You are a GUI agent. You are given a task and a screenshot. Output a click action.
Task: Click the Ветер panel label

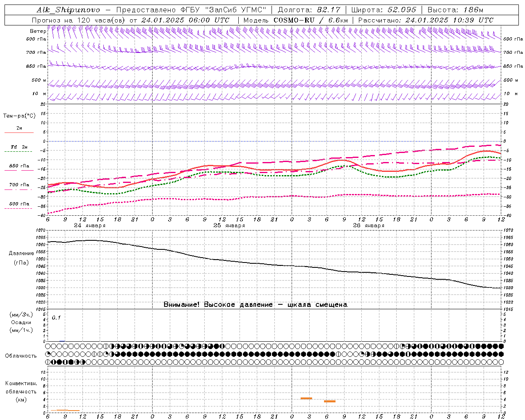38,31
